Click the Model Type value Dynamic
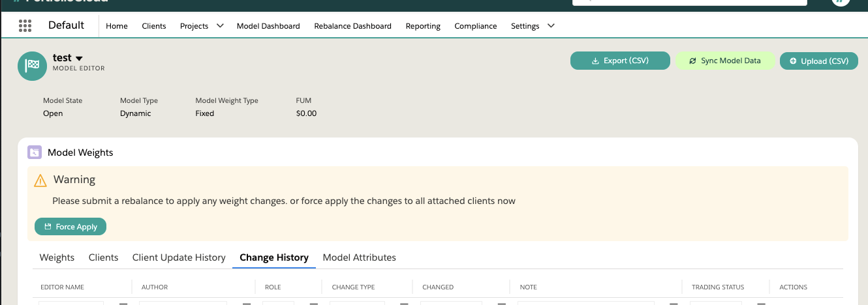Image resolution: width=868 pixels, height=305 pixels. 135,113
